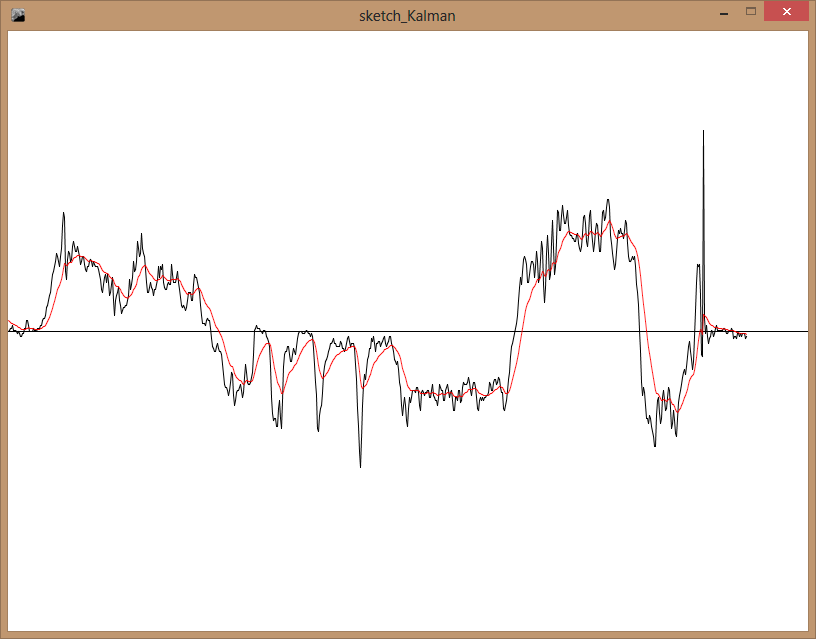Click the red curve's steep rise toward right plateau

pos(522,320)
